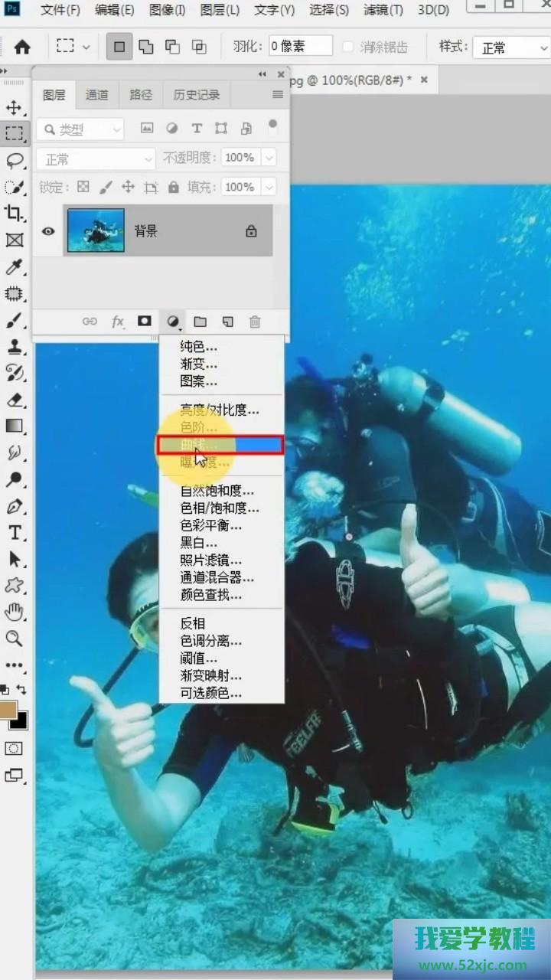Select the Clone Stamp tool
The width and height of the screenshot is (551, 980).
click(14, 346)
